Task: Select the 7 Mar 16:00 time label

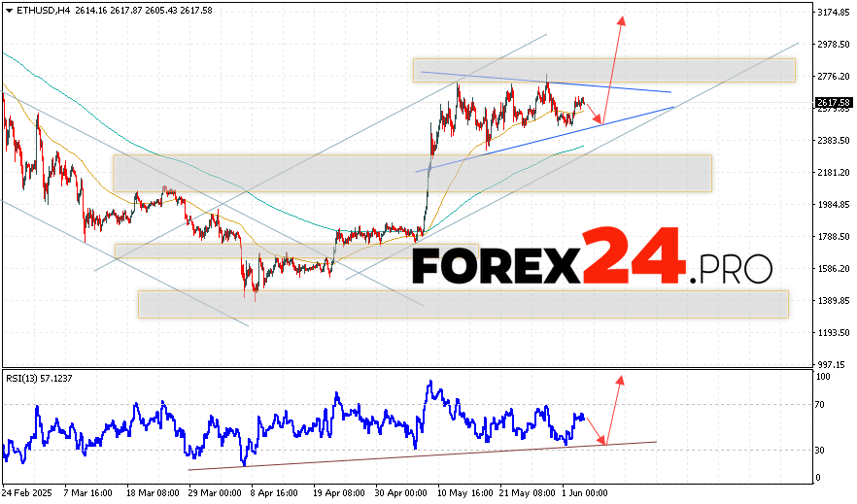Action: (x=88, y=493)
